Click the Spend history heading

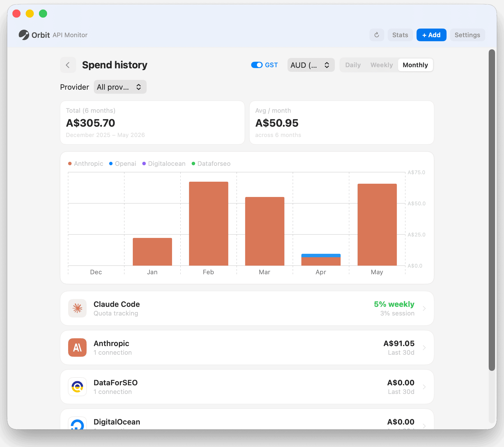(115, 65)
